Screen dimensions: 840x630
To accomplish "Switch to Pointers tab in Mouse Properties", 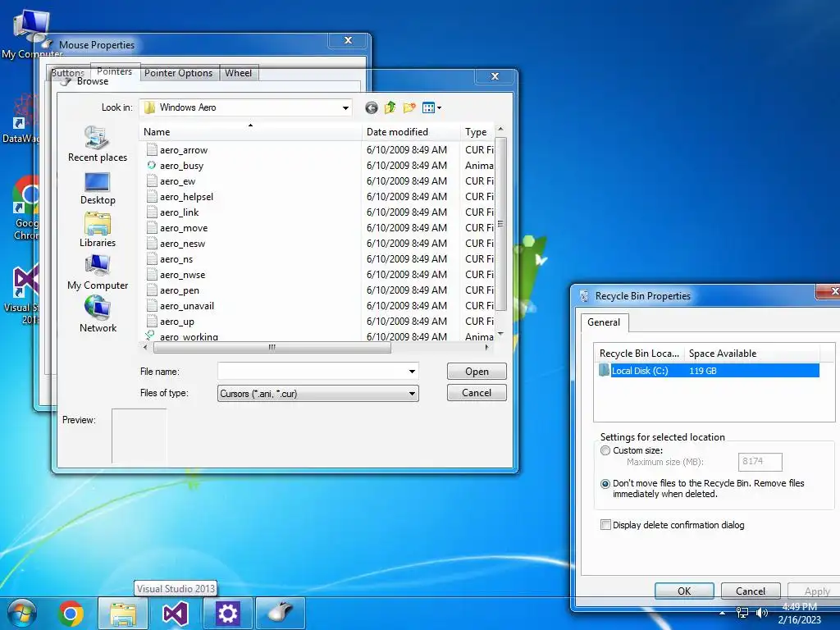I will coord(114,71).
